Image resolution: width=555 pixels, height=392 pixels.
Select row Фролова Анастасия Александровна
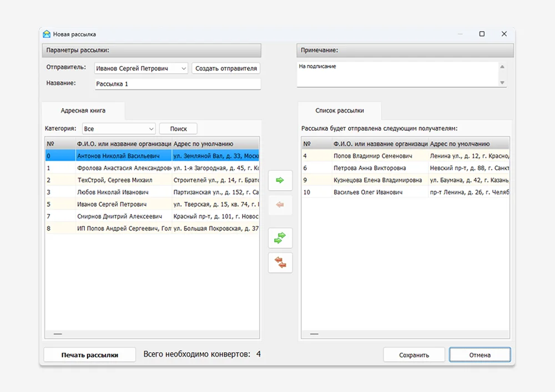point(152,168)
